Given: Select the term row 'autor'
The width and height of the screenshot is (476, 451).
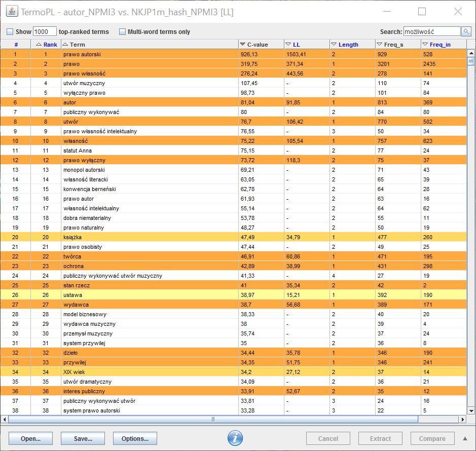Looking at the screenshot, I should click(x=234, y=102).
